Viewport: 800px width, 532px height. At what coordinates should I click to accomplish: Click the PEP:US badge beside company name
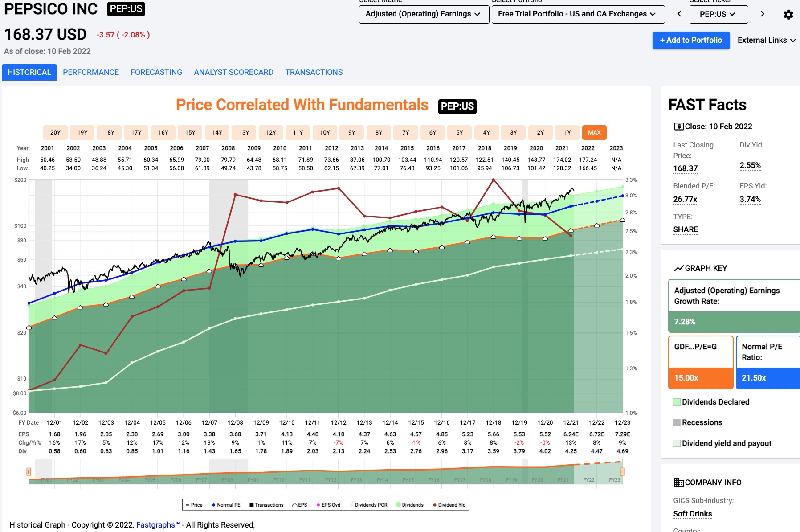click(126, 9)
